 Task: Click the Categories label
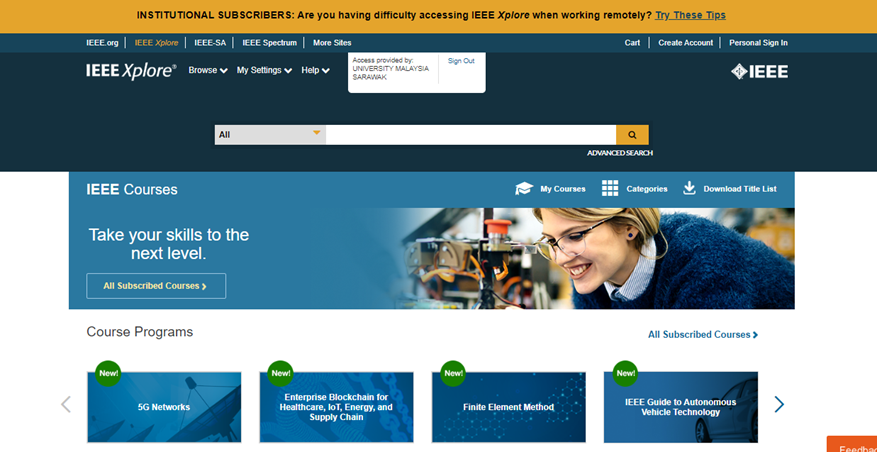tap(647, 189)
